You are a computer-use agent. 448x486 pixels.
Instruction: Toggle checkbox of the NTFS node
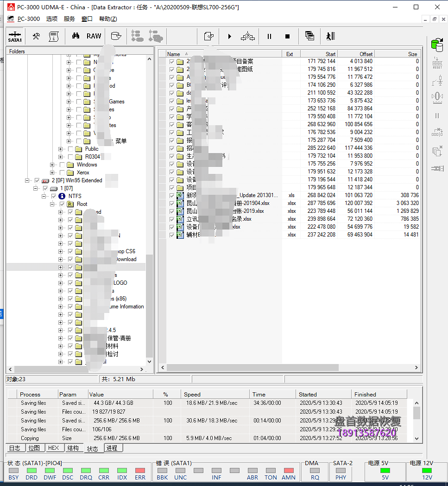tap(54, 196)
